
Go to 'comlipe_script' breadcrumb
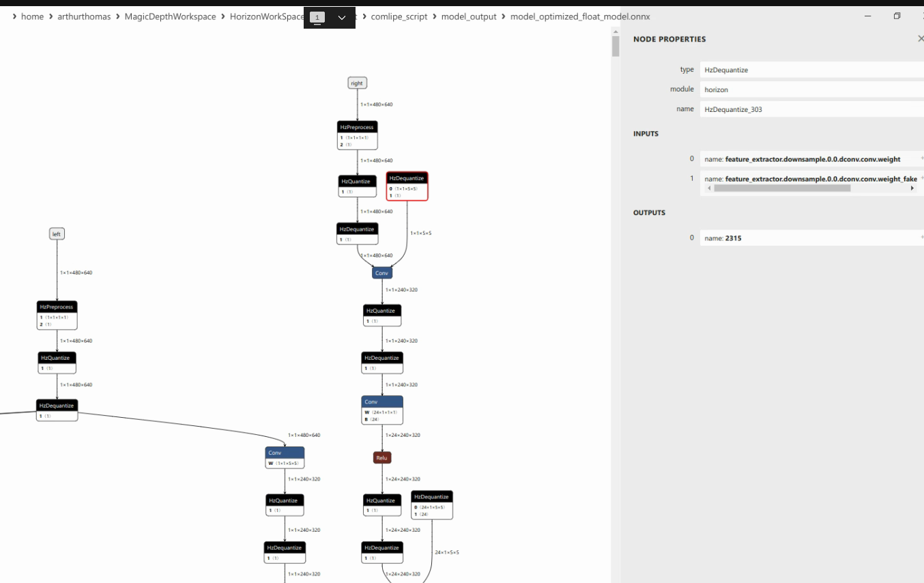coord(399,16)
